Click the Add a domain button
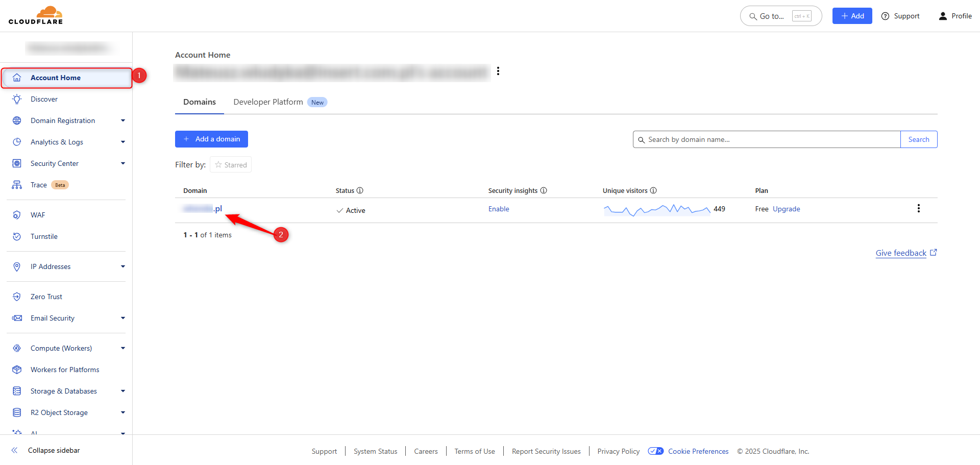This screenshot has width=980, height=465. 211,139
